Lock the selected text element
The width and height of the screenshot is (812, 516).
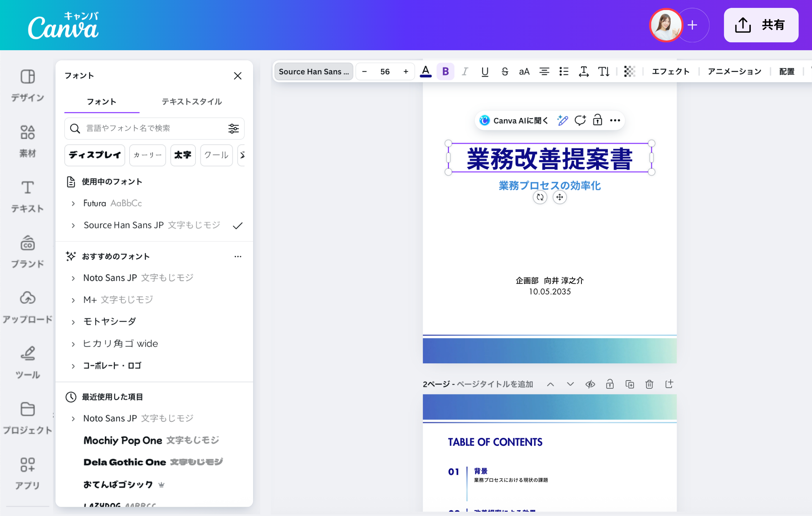point(598,121)
